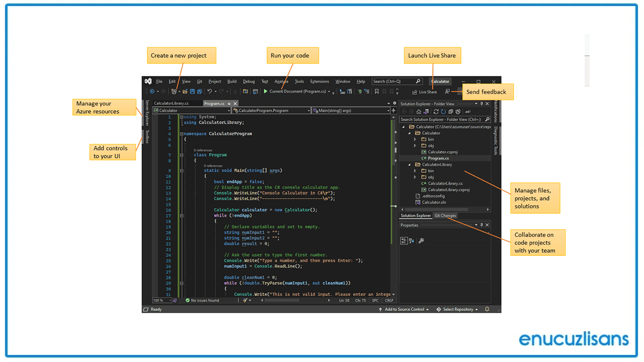Image resolution: width=644 pixels, height=362 pixels.
Task: Click the New Project toolbar icon
Action: (x=173, y=91)
